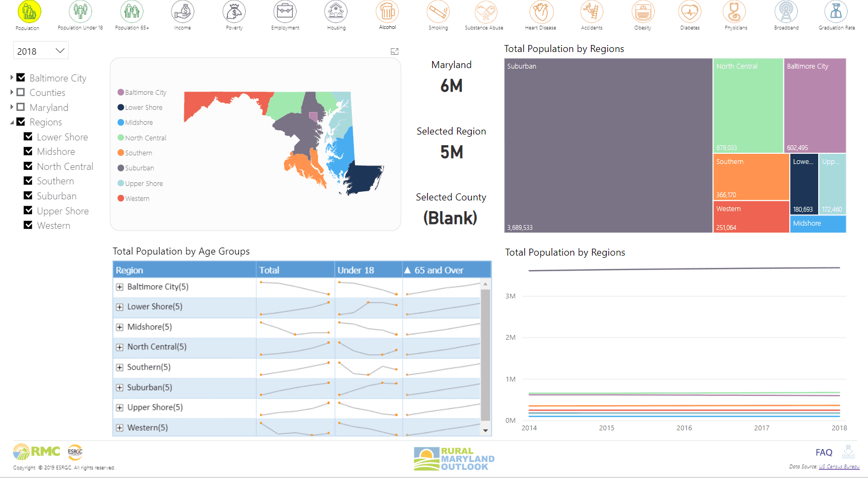Click the North Central treemap tile
868x478 pixels.
[749, 106]
